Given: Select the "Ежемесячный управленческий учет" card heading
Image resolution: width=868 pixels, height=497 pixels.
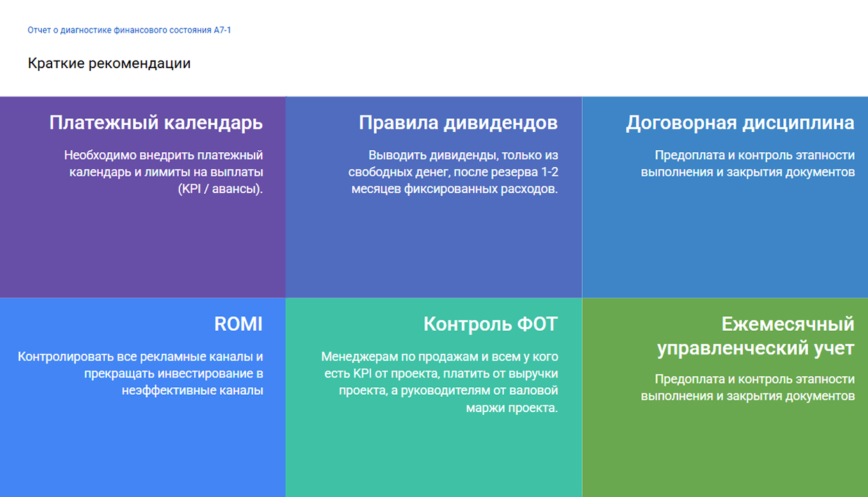Looking at the screenshot, I should [x=756, y=336].
